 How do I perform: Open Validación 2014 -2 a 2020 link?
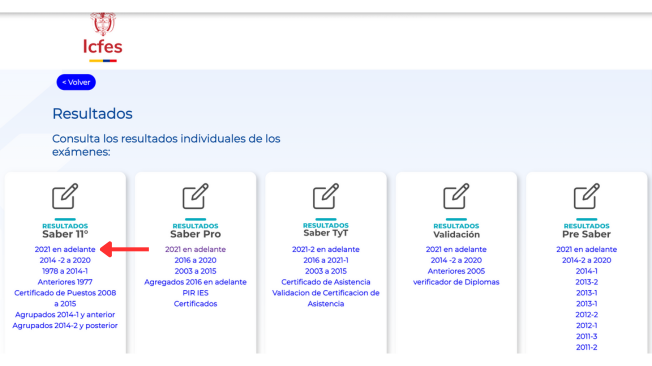[456, 260]
